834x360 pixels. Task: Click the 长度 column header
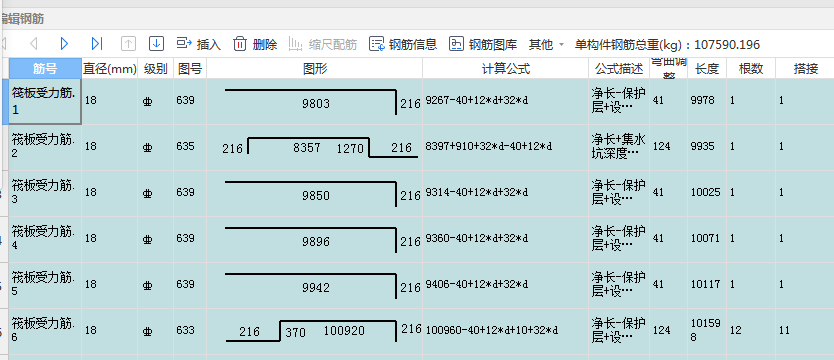coord(707,69)
